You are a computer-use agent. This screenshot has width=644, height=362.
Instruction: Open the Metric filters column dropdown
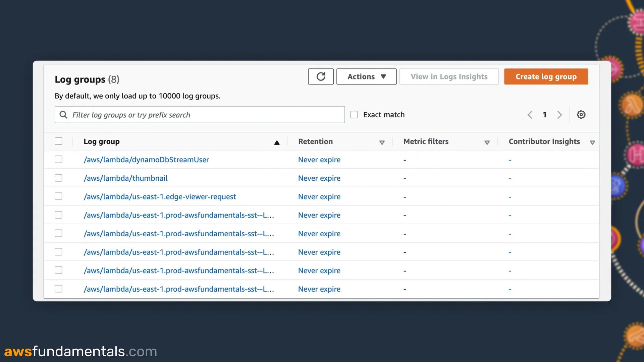[x=487, y=142]
